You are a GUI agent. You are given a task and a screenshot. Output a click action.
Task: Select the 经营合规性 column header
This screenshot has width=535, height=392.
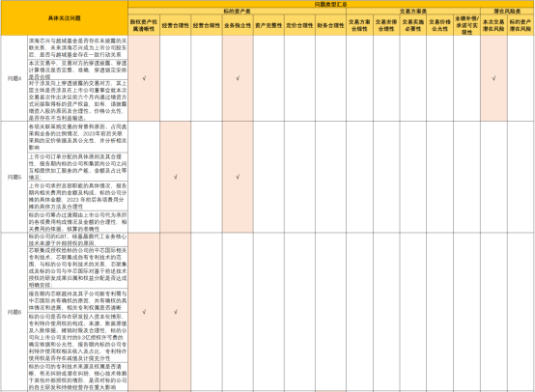[x=207, y=25]
